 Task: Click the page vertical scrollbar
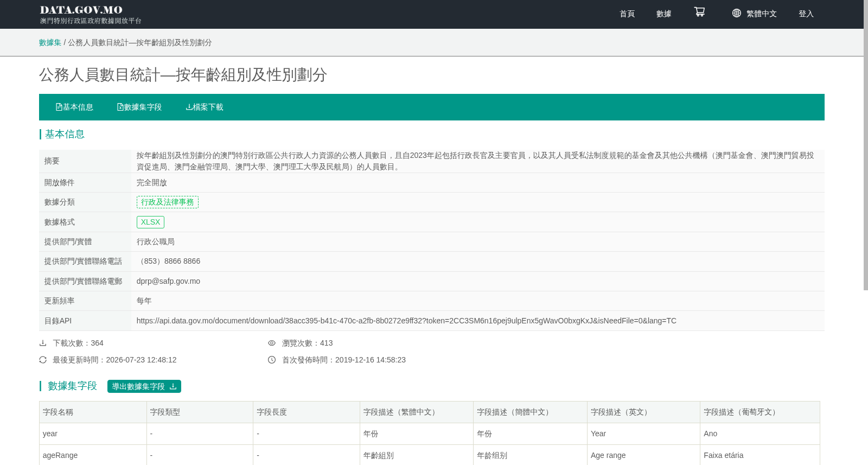[x=866, y=145]
